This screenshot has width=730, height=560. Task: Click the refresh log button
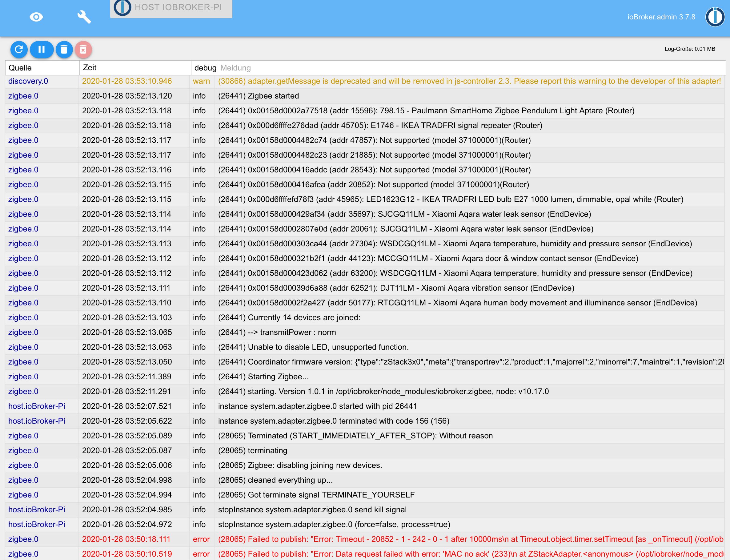19,49
